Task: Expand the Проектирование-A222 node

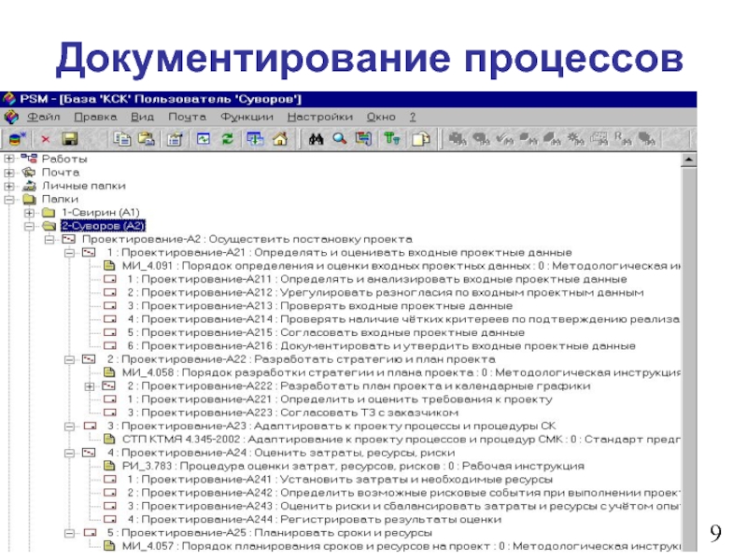Action: tap(90, 385)
